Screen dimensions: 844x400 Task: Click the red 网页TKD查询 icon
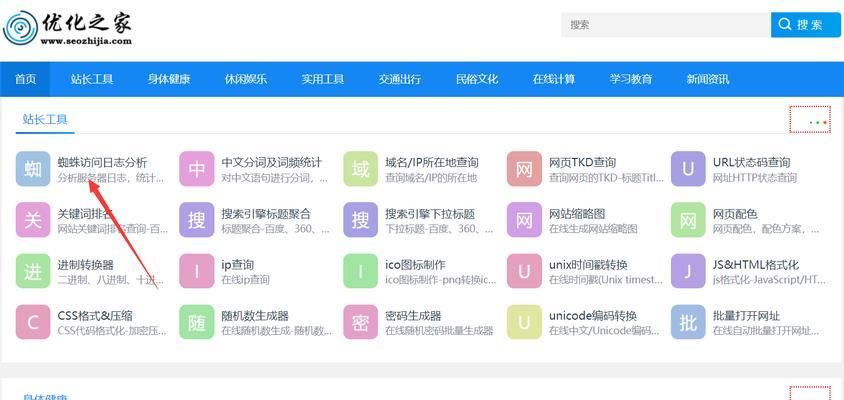(524, 169)
